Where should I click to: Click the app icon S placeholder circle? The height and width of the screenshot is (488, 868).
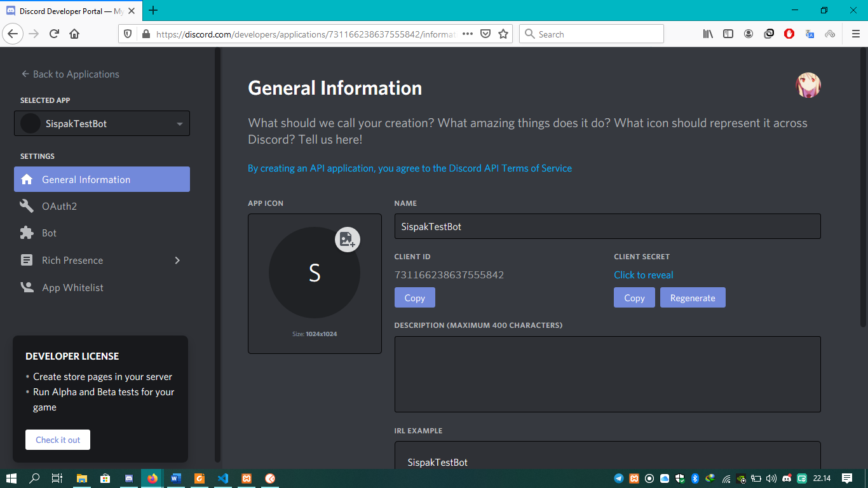coord(315,273)
